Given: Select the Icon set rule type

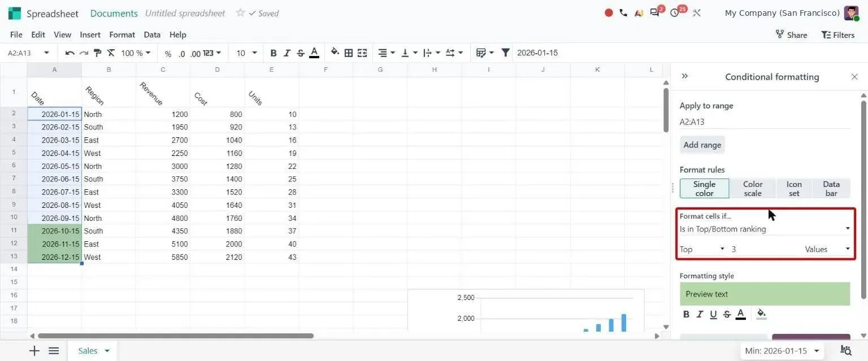Looking at the screenshot, I should coord(794,189).
